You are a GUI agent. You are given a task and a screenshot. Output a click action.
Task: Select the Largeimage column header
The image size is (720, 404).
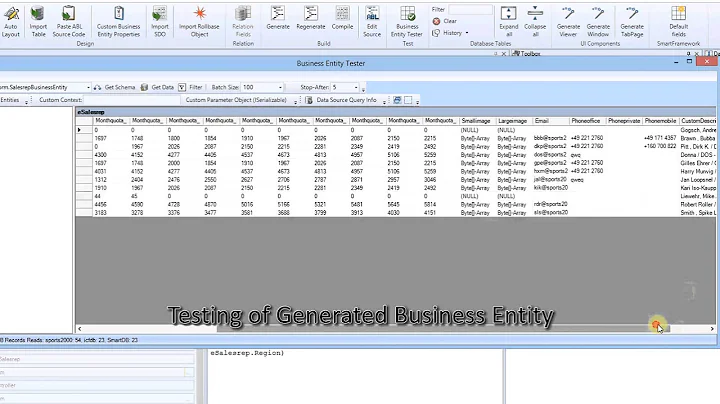tap(514, 121)
